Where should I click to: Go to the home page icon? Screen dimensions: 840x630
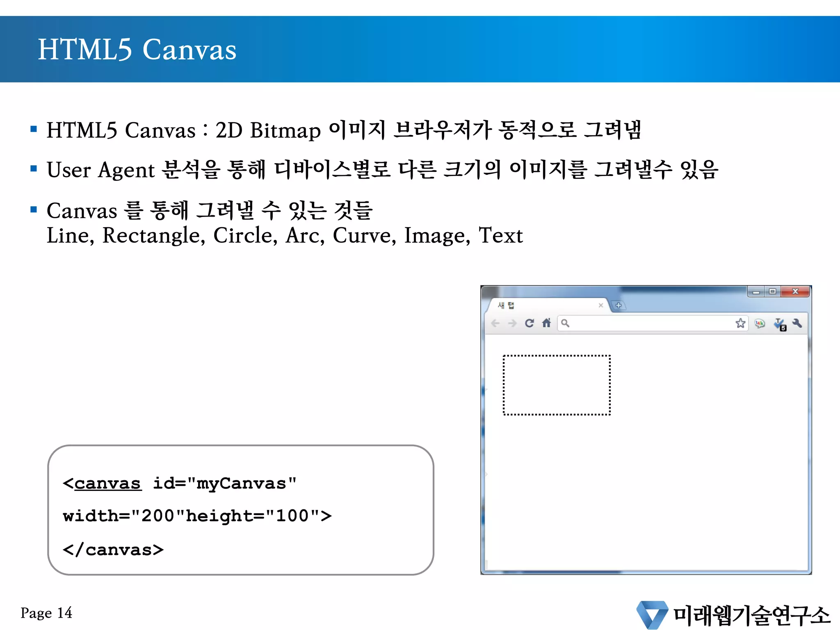tap(546, 323)
